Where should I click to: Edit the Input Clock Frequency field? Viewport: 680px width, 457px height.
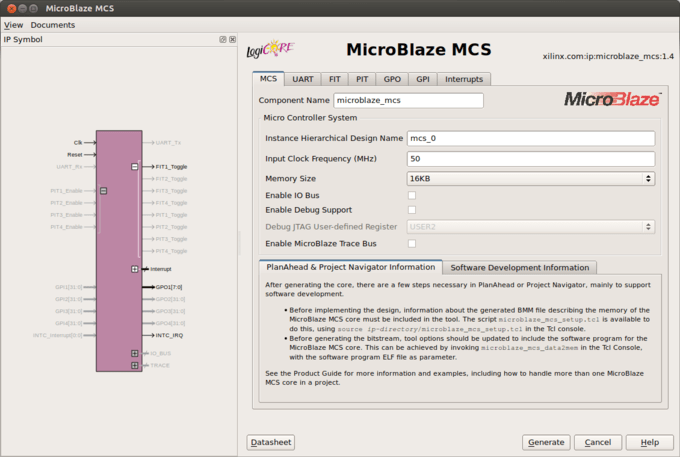click(x=531, y=159)
